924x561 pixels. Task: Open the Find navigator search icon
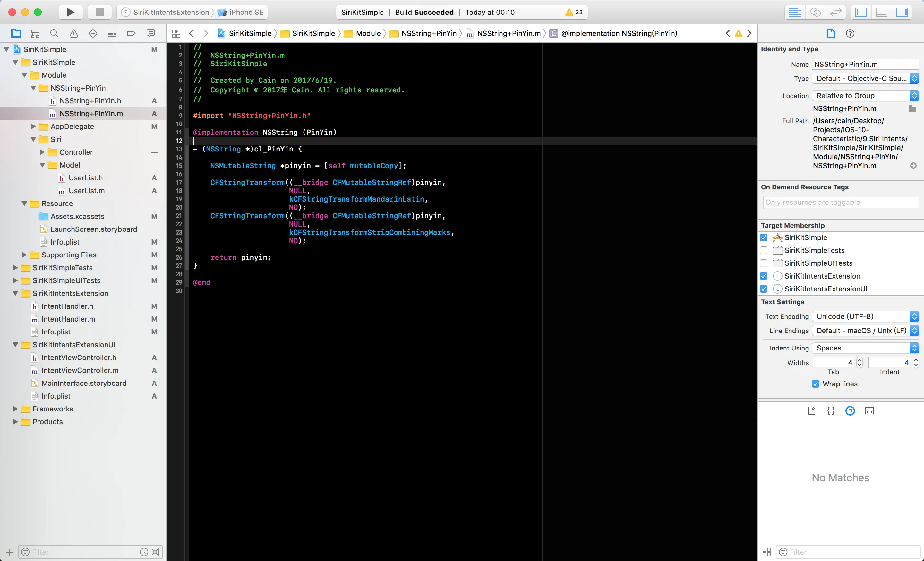[54, 33]
